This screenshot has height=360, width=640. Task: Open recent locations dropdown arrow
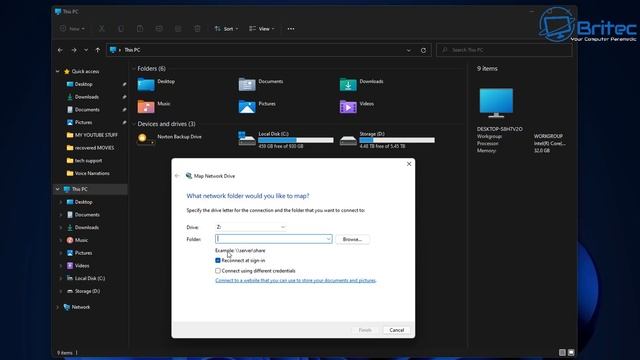tap(86, 50)
